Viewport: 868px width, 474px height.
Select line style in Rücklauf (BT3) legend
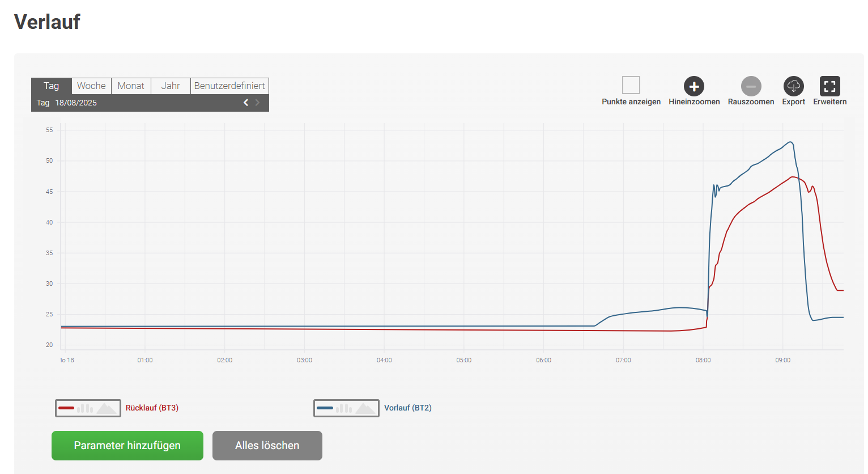click(x=66, y=408)
